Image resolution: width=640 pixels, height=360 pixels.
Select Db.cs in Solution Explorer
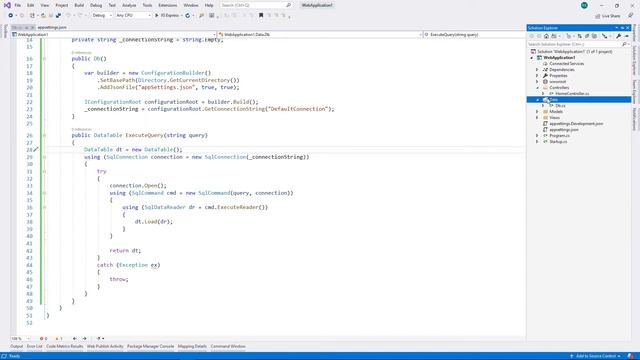pyautogui.click(x=560, y=106)
